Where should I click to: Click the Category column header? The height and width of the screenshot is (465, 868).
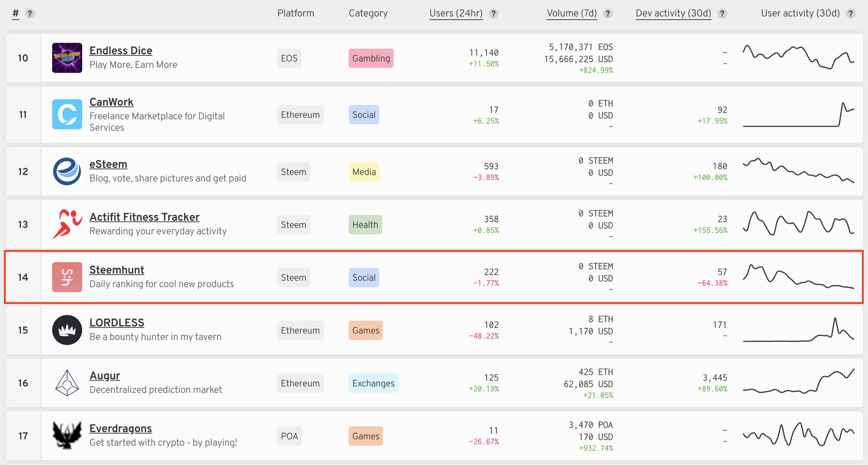(368, 14)
